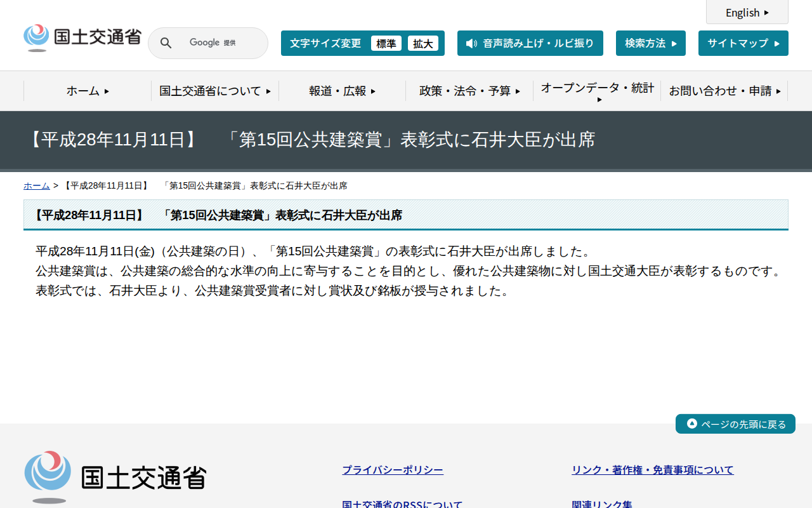Viewport: 812px width, 508px height.
Task: Open the オープンデータ・統計 menu
Action: point(597,91)
